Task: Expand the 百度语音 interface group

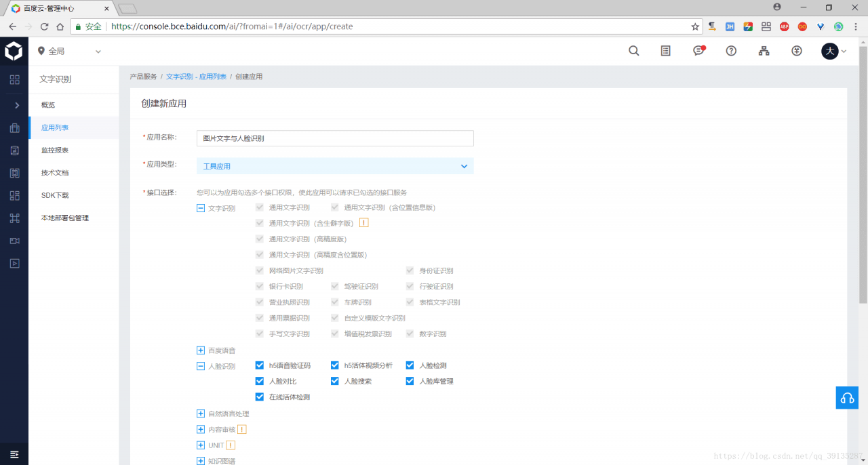Action: tap(201, 350)
